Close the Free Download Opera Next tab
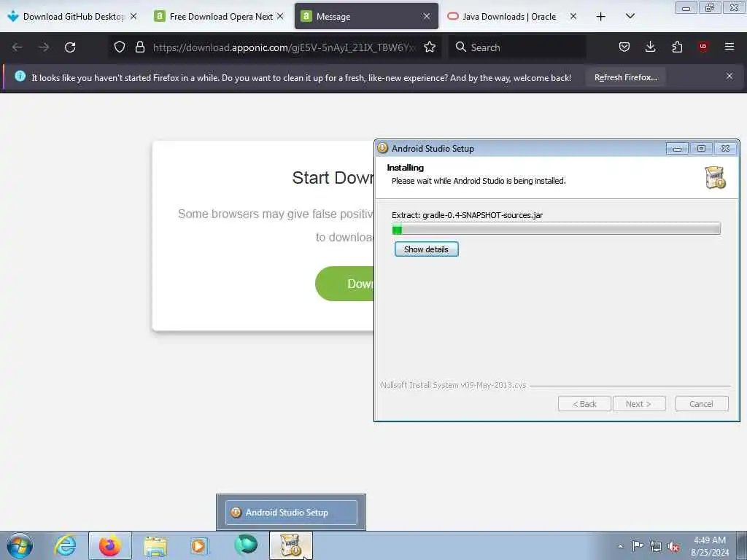Screen dimensions: 747x560 (280, 16)
